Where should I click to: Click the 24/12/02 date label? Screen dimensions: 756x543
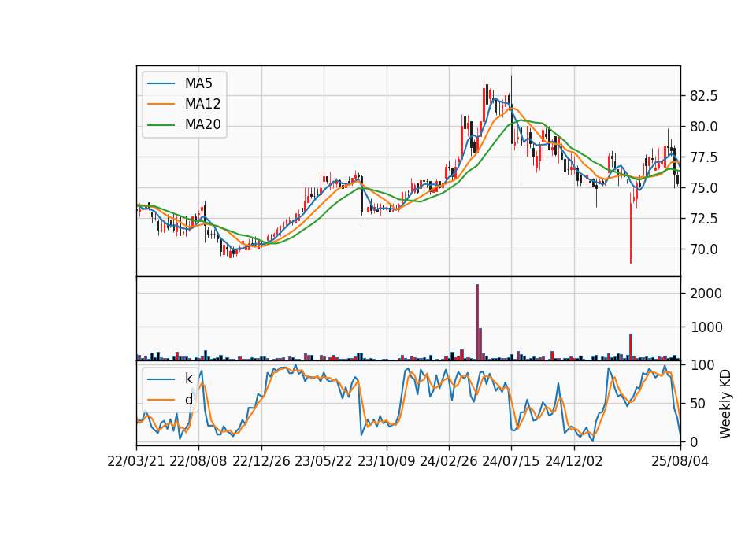coord(574,461)
